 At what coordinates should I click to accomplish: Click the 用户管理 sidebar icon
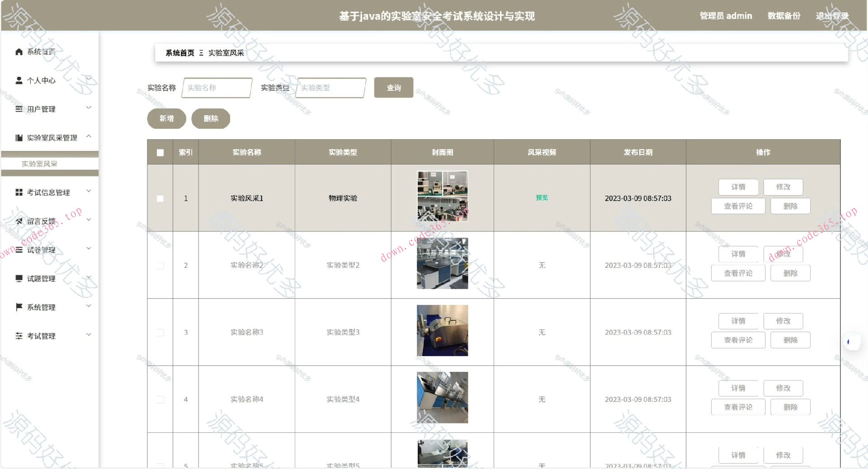click(x=19, y=108)
